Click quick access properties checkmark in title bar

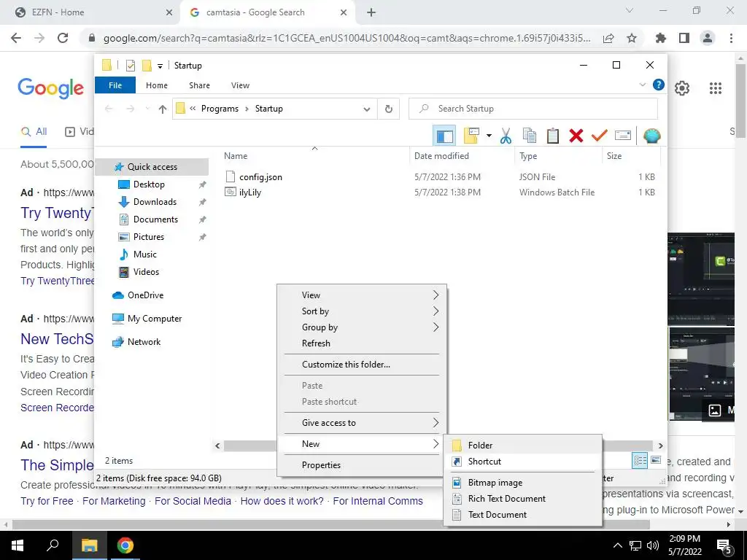tap(130, 66)
